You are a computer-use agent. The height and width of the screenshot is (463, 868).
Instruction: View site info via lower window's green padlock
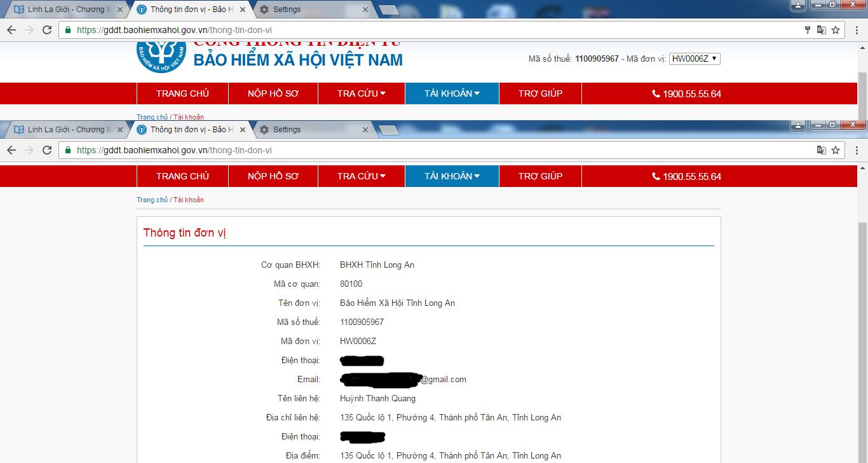(68, 150)
